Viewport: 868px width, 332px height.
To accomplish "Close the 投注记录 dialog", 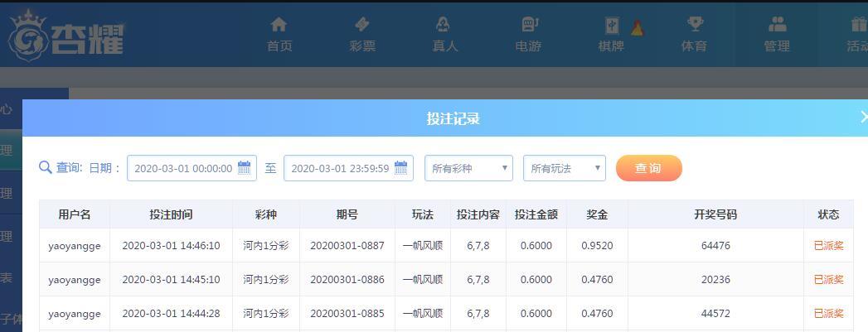I will (863, 117).
